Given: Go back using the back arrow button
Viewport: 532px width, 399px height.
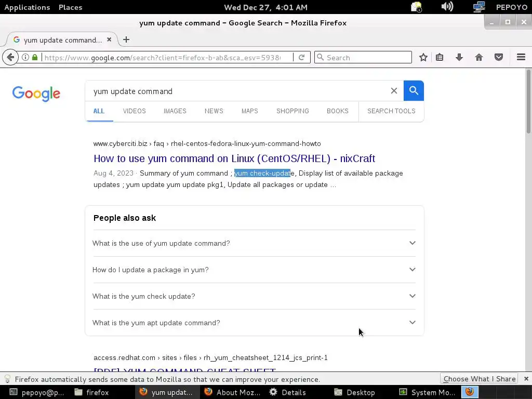Looking at the screenshot, I should click(10, 57).
